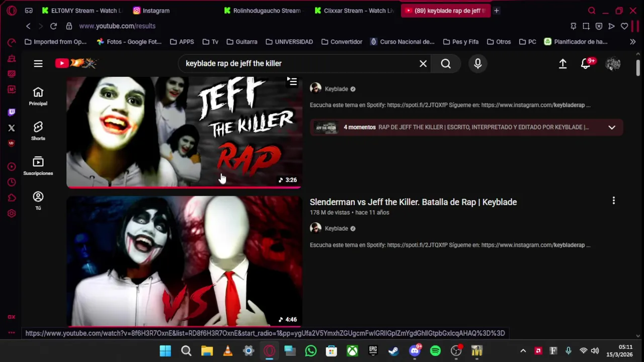The height and width of the screenshot is (362, 644).
Task: Open Curso Nacional bookmark
Action: tap(402, 42)
